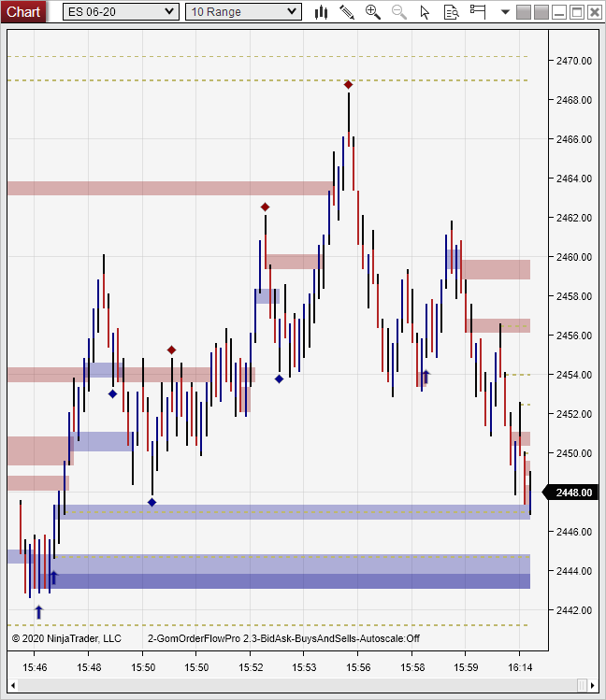Click the 15:46 time axis label
This screenshot has width=606, height=700.
point(35,667)
